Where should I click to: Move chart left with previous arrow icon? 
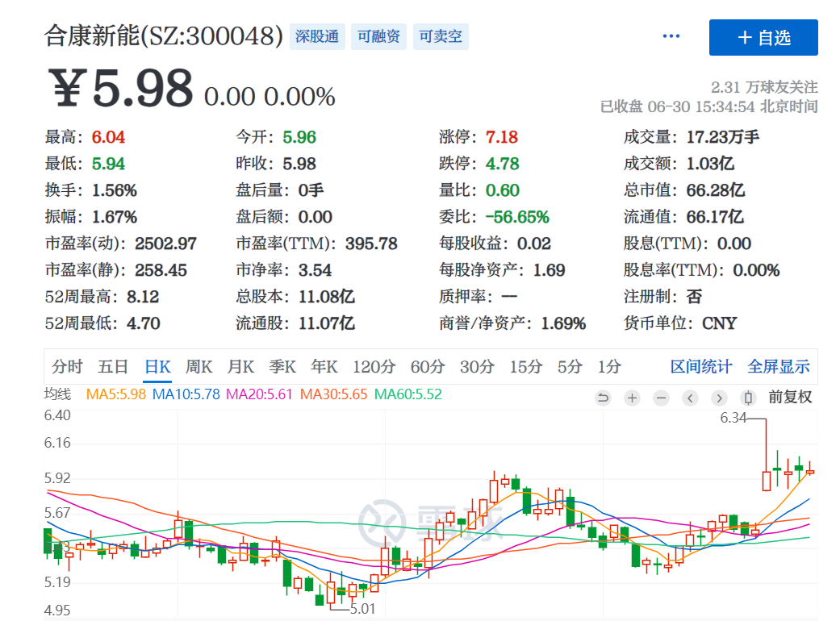pyautogui.click(x=690, y=398)
